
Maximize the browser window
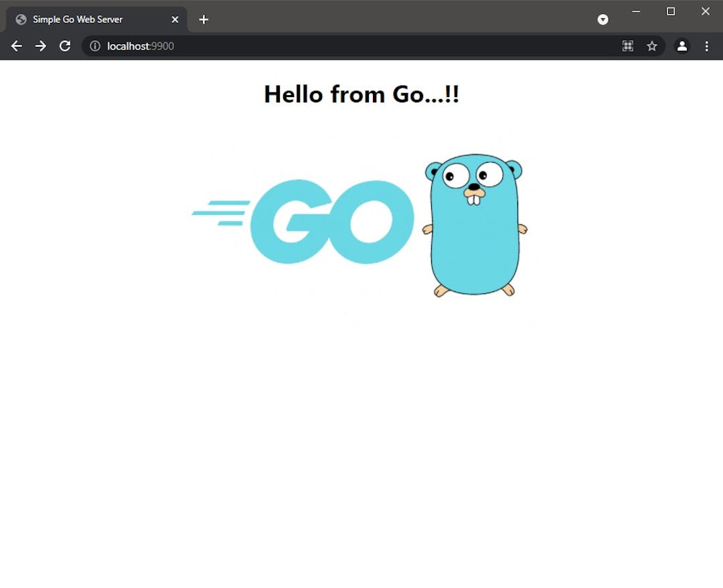click(671, 11)
